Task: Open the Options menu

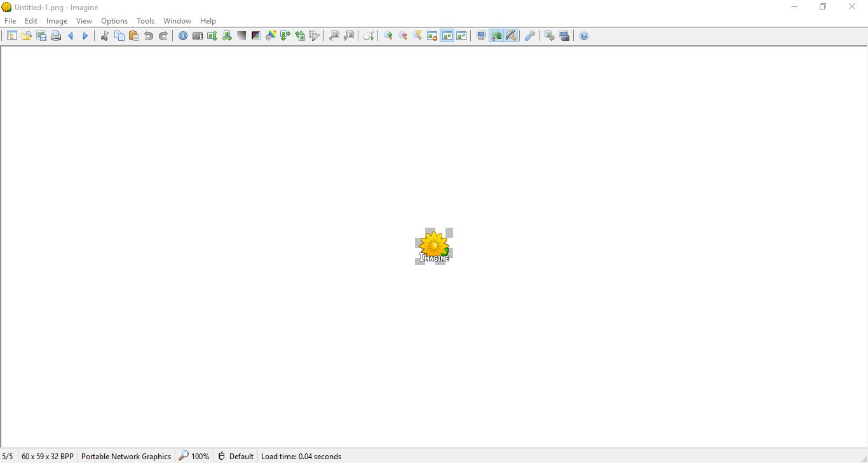Action: pyautogui.click(x=114, y=21)
